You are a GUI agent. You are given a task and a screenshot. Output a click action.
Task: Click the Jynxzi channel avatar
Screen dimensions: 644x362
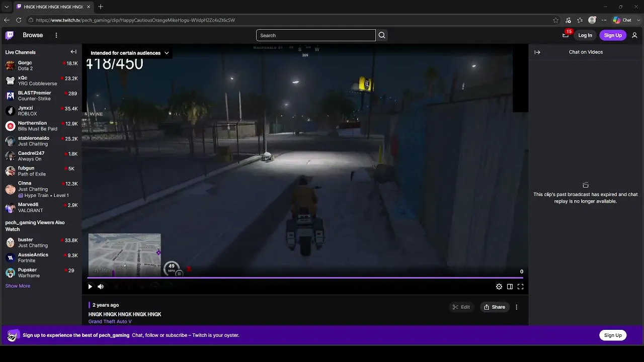10,111
